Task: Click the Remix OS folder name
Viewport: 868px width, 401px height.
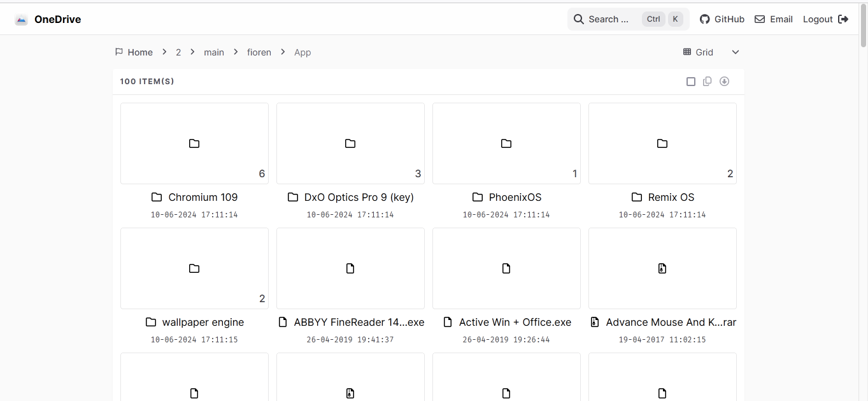Action: point(671,197)
